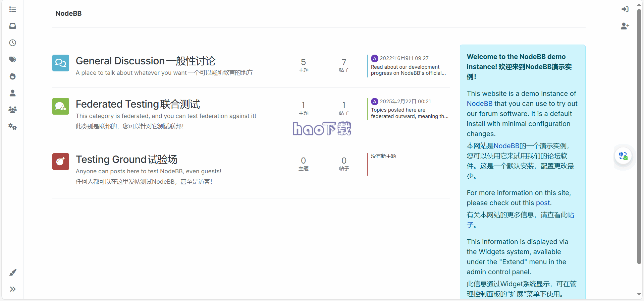Open the Users person icon in sidebar

[12, 93]
